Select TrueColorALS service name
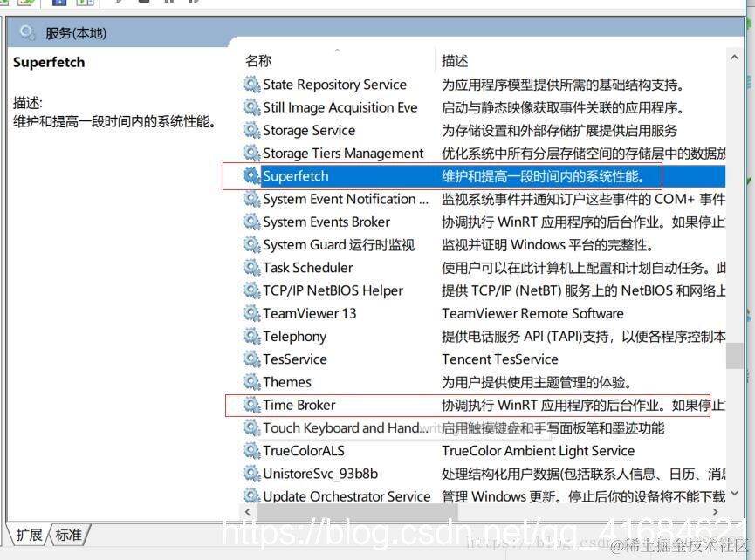This screenshot has width=755, height=560. click(304, 451)
